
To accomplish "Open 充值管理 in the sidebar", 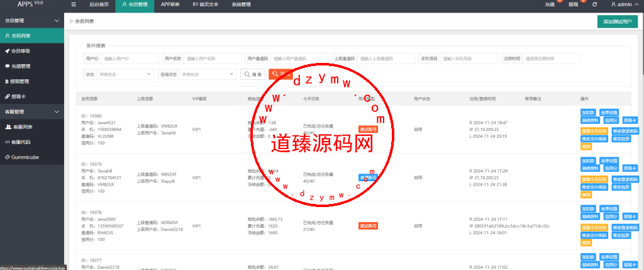I will click(32, 66).
